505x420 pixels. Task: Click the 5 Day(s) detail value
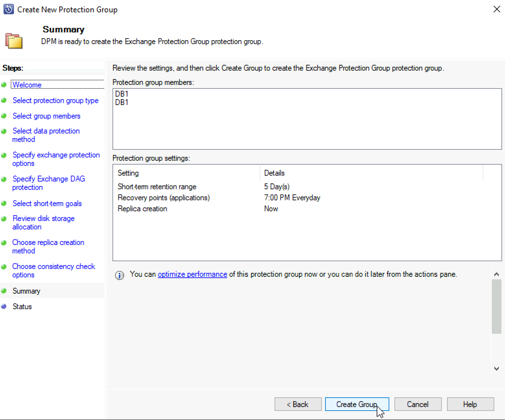(277, 187)
